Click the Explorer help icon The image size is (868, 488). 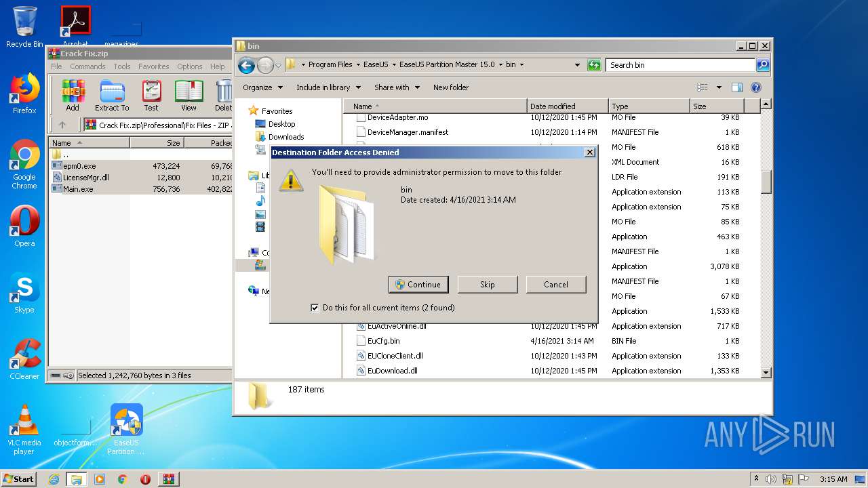(x=756, y=87)
